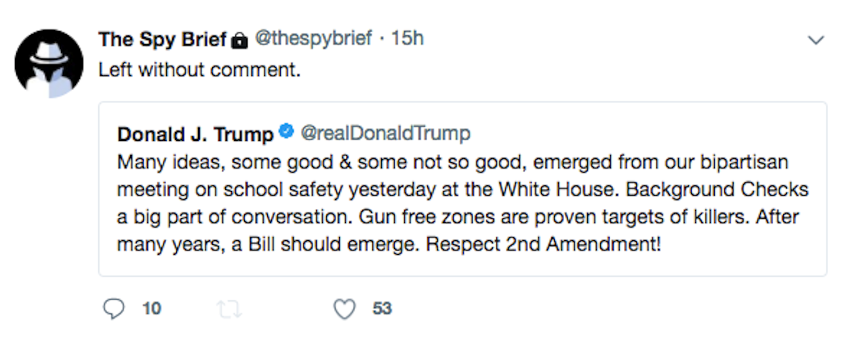Screen dimensions: 868x339
Task: Click the @realDonaldTrump handle
Action: click(384, 134)
